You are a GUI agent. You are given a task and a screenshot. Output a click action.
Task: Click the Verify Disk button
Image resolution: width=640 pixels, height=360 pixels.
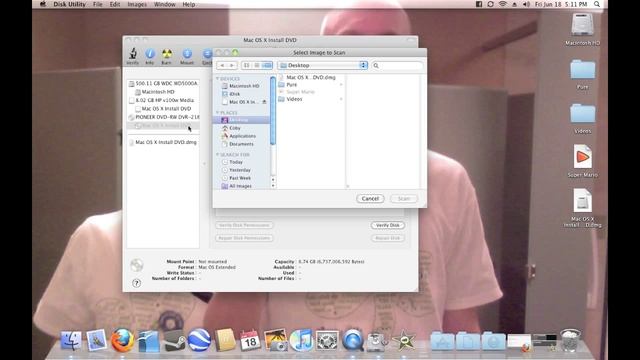click(388, 225)
